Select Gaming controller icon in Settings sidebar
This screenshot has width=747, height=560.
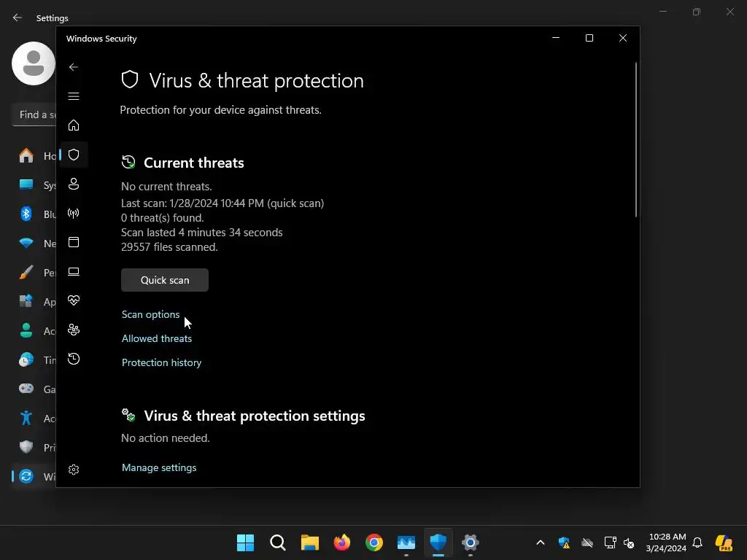pyautogui.click(x=26, y=389)
